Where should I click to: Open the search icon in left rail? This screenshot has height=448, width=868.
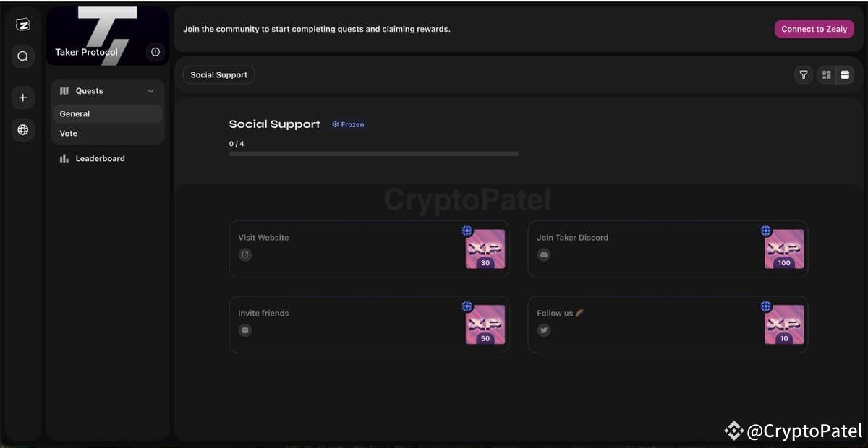click(x=23, y=56)
